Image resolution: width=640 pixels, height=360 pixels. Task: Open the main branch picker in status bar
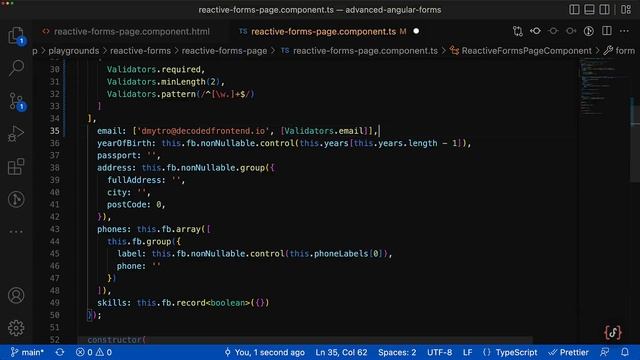tap(27, 352)
